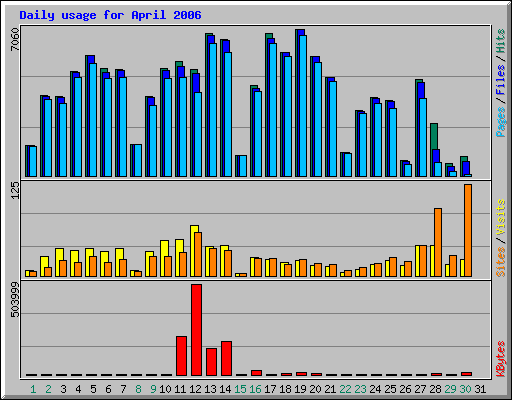Screen dimensions: 512x400
Task: Click the red KBytes bar for day 14
Action: tap(226, 359)
